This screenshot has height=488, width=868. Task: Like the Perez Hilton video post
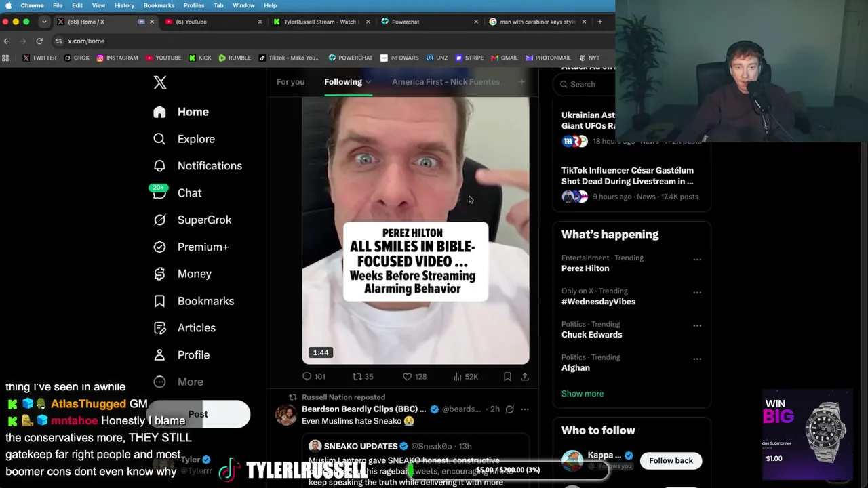click(414, 377)
